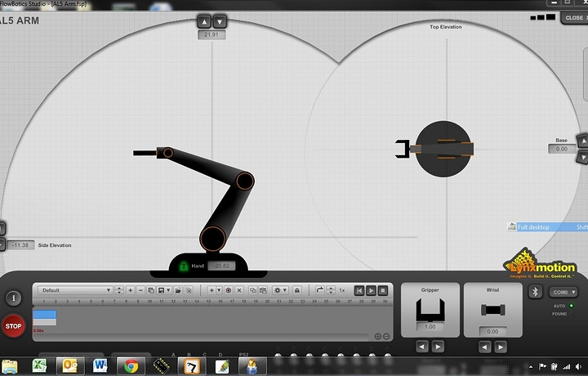Open timeline settings gear
Viewport: 588px width, 376px height.
(x=278, y=290)
